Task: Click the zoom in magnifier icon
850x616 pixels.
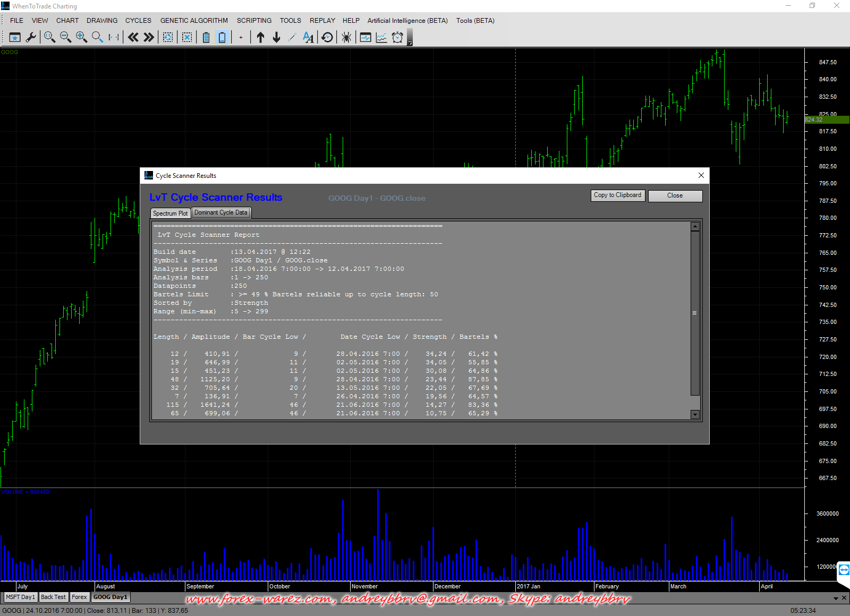Action: (x=81, y=37)
